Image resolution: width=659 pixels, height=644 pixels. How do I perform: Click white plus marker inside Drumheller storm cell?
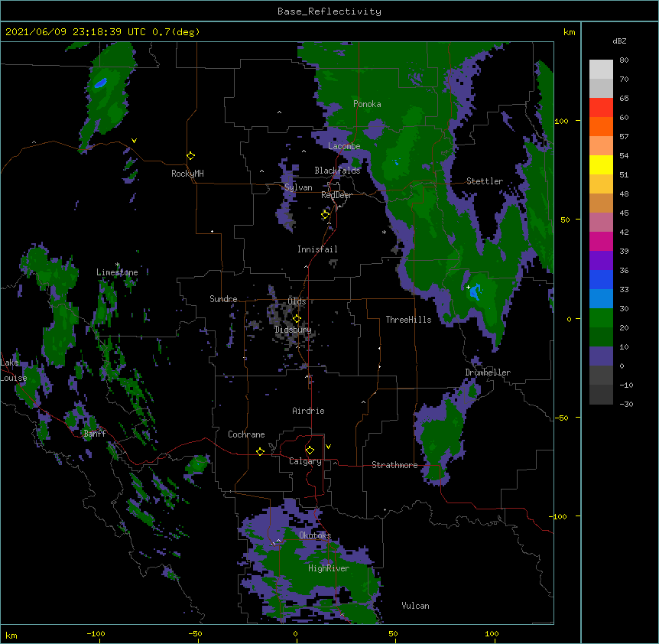(x=468, y=287)
